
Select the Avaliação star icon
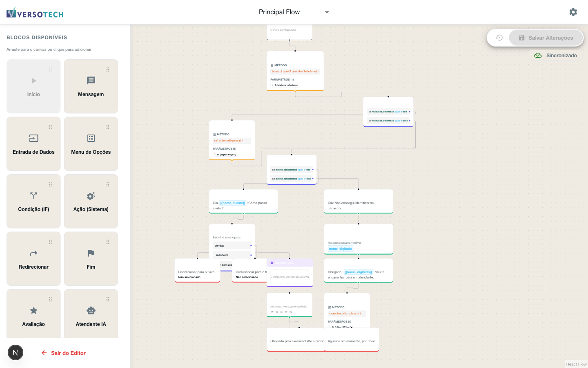coord(33,310)
